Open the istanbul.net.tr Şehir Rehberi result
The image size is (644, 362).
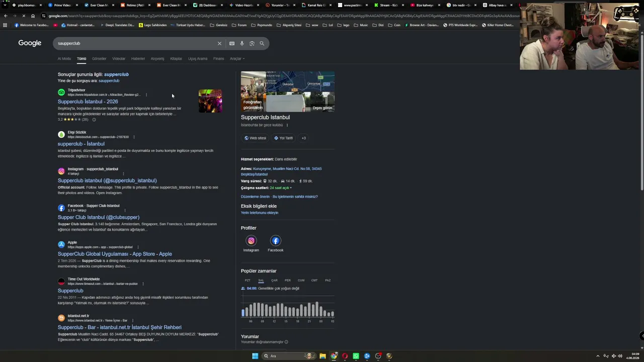pyautogui.click(x=120, y=327)
